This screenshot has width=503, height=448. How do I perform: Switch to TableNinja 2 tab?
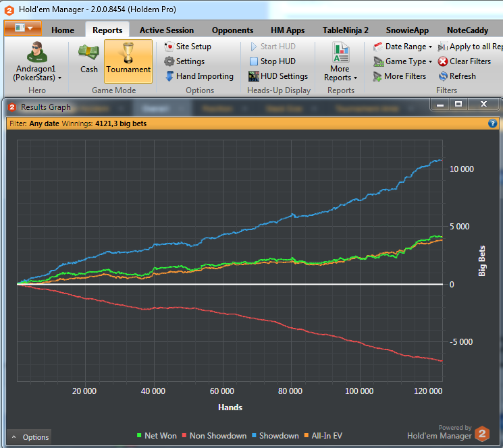pos(346,30)
